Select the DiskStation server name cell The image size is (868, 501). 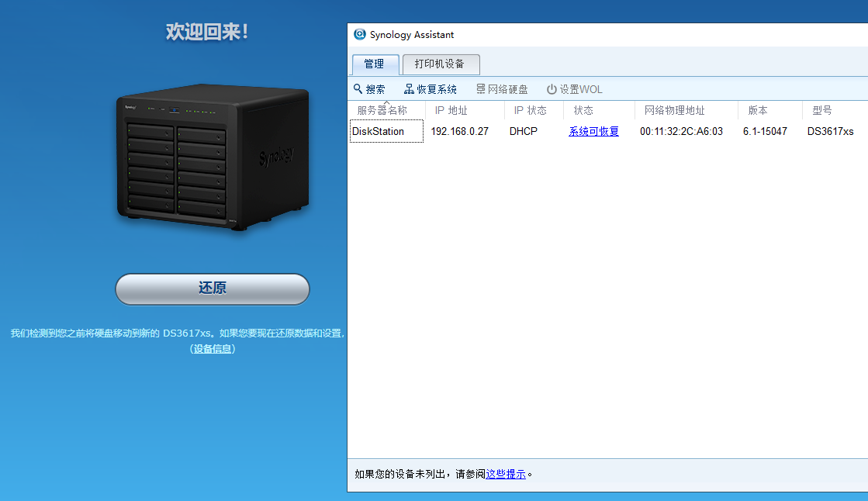(386, 131)
